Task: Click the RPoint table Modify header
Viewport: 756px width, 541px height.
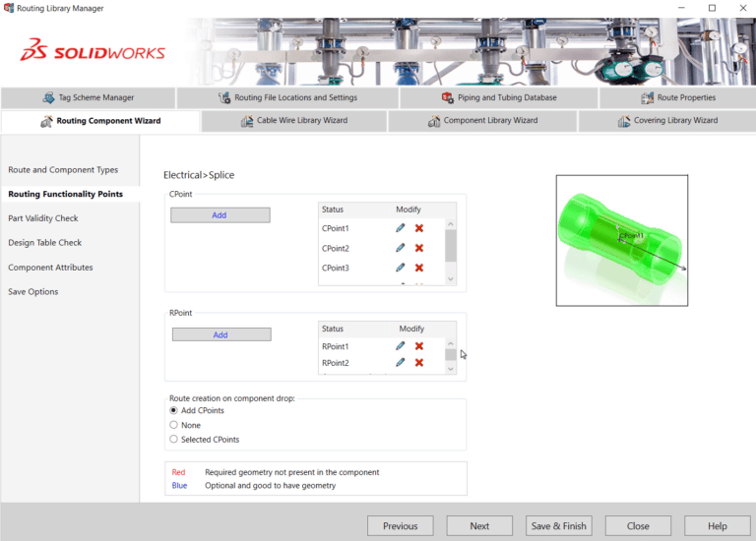Action: [411, 329]
